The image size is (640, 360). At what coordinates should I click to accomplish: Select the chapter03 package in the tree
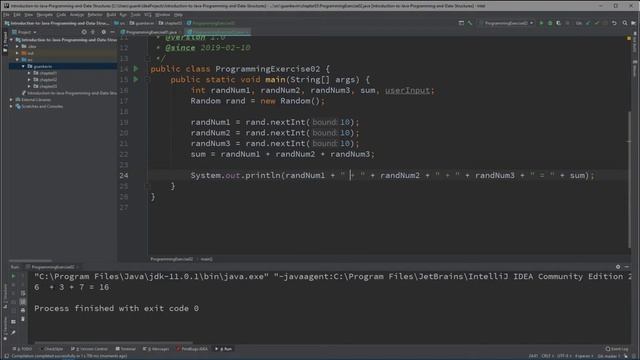click(48, 86)
